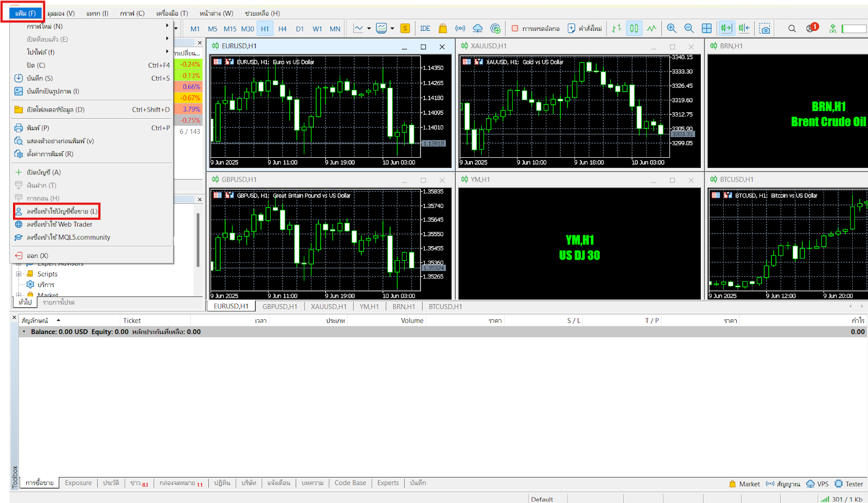Click the gold dollar sign toolbar icon

(x=405, y=29)
